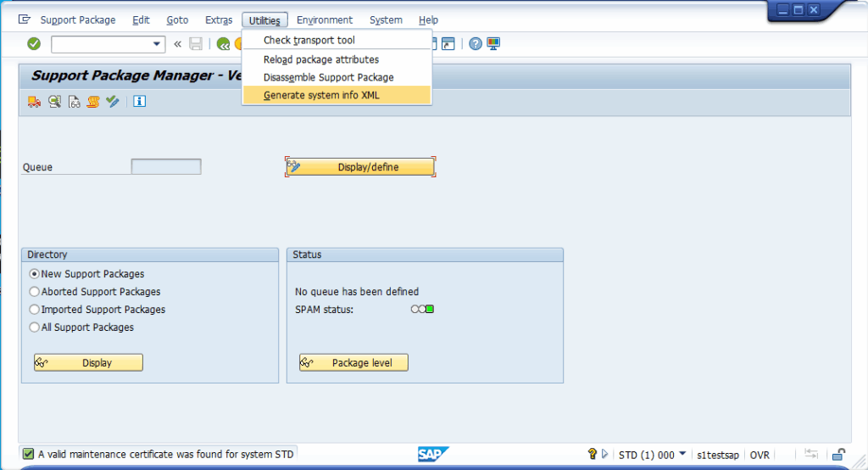Click the Customize Local Layout monitor icon
The height and width of the screenshot is (470, 868).
(x=493, y=44)
